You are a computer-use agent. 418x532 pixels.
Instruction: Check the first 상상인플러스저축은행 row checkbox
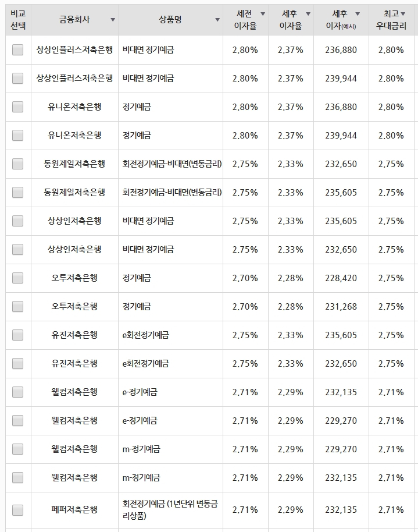[17, 50]
